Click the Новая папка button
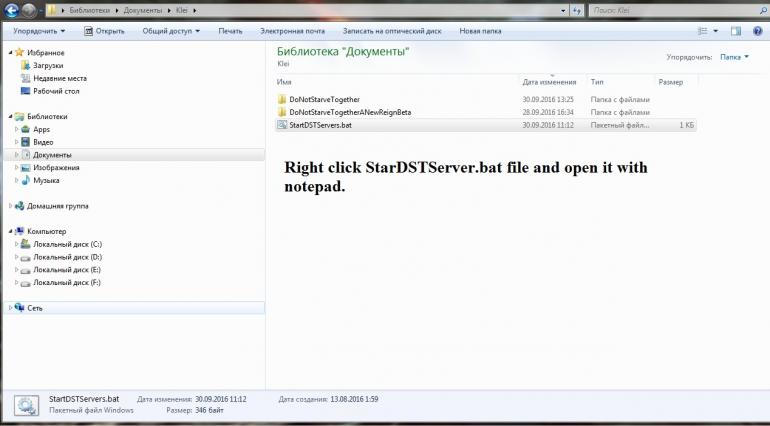Screen dimensions: 770x426 point(481,30)
